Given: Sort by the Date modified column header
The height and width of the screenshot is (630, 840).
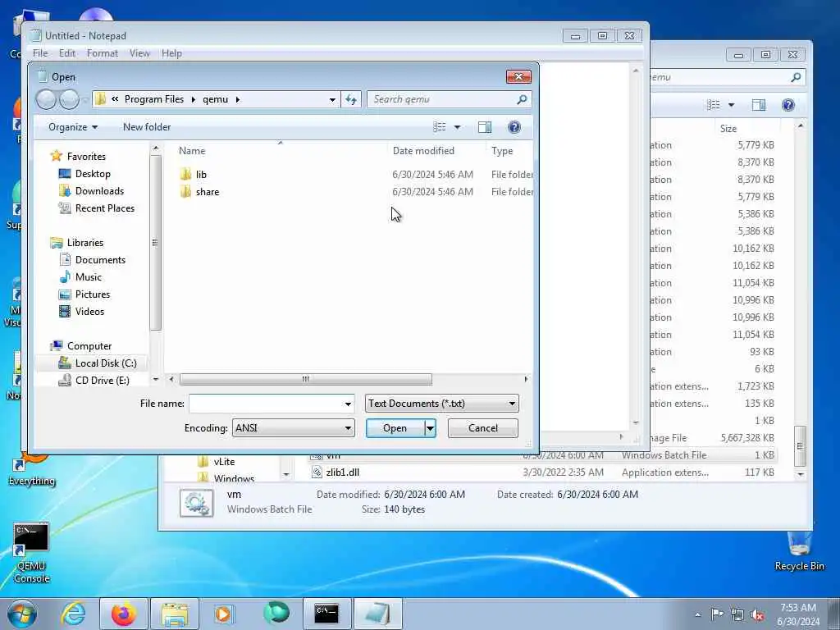Looking at the screenshot, I should tap(423, 151).
